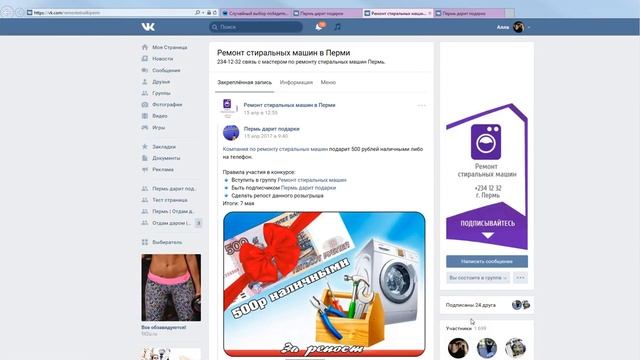Switch to the Информация tab
Image resolution: width=640 pixels, height=360 pixels.
coord(296,82)
